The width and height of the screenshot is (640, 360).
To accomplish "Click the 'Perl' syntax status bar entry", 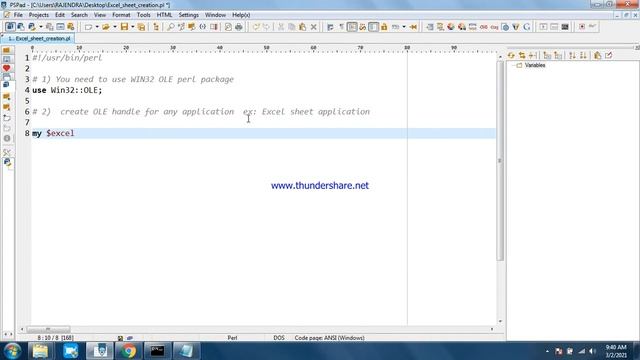I will point(232,338).
